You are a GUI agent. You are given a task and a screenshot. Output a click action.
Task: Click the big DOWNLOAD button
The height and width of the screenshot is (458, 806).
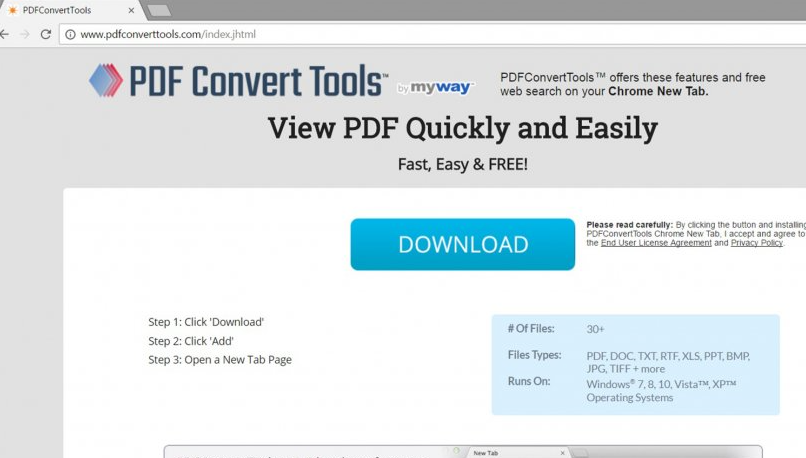(463, 244)
